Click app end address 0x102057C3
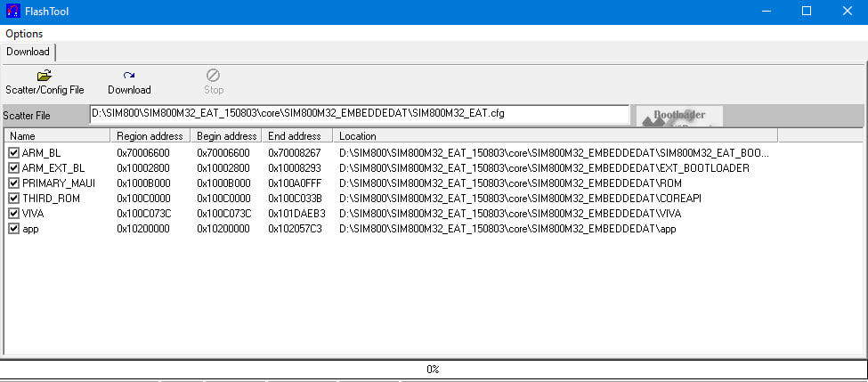 tap(295, 229)
